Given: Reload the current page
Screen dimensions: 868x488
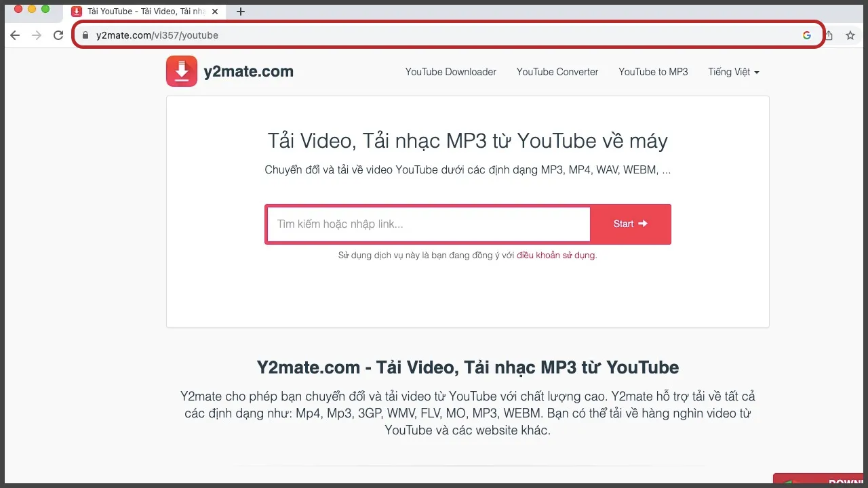Looking at the screenshot, I should coord(58,35).
